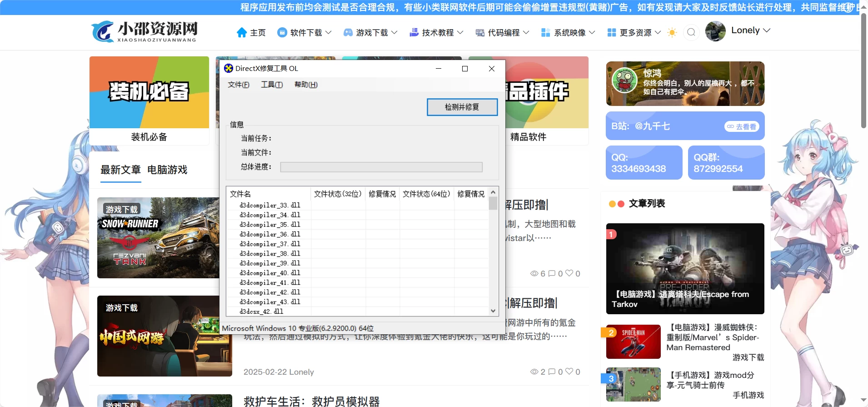Select row d3dcompiler_33.dll
Image resolution: width=868 pixels, height=407 pixels.
[x=270, y=205]
